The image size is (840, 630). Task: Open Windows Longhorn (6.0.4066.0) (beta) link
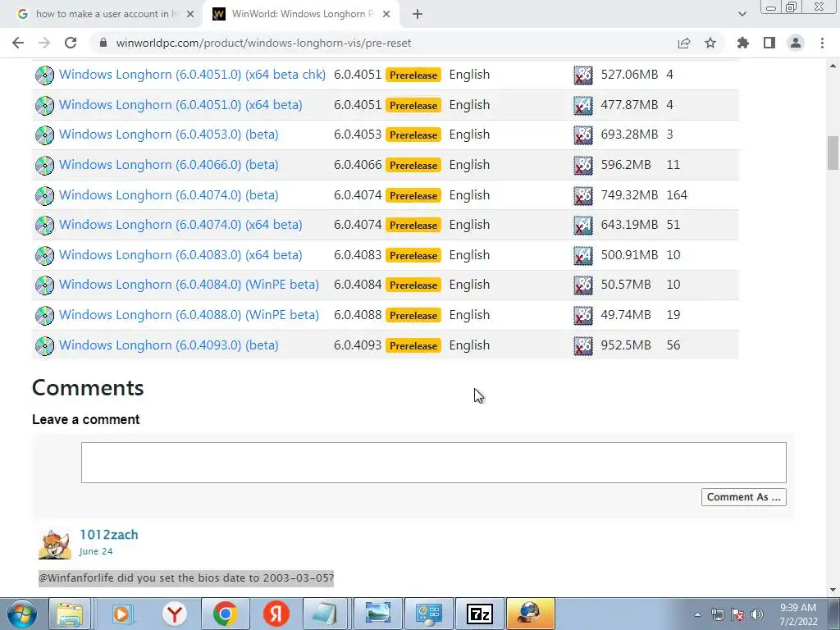coord(169,164)
